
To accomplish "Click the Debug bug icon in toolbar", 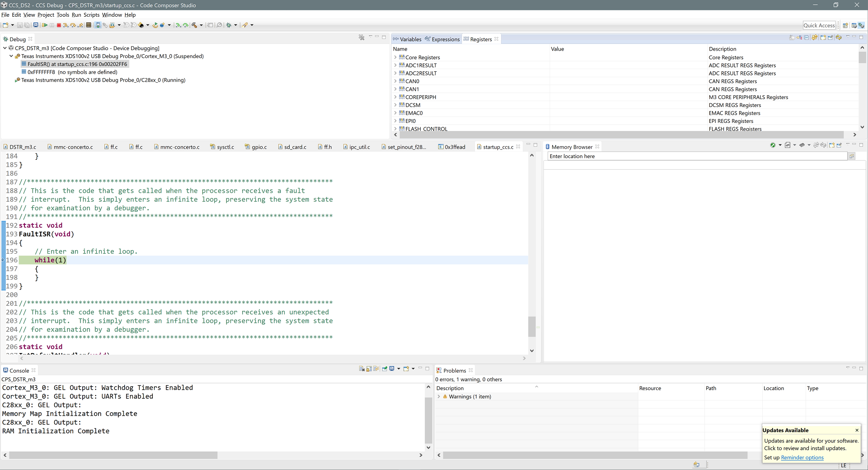I will (x=229, y=25).
